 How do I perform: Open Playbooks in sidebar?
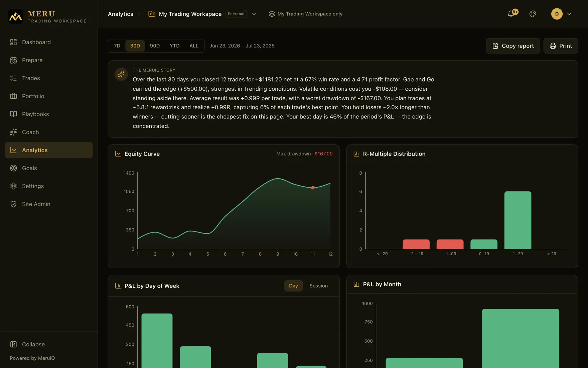[48, 114]
